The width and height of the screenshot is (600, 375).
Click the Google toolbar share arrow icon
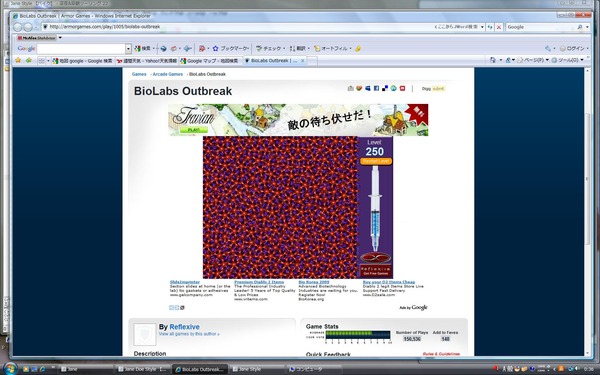[188, 49]
